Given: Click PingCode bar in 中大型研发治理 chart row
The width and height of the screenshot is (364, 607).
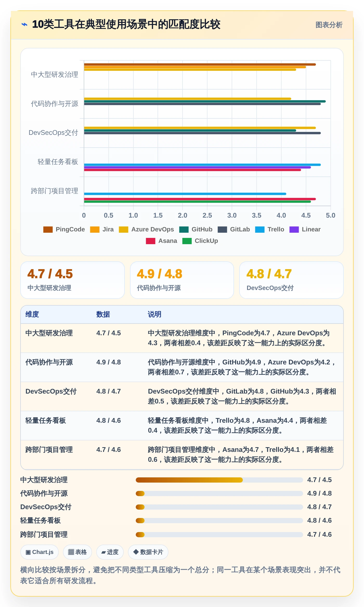Looking at the screenshot, I should point(200,65).
